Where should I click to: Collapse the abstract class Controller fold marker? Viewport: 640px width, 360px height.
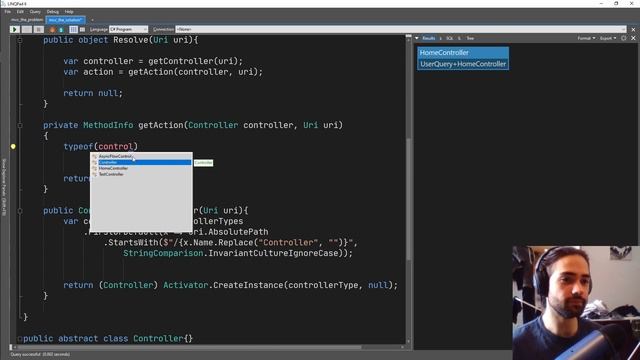point(20,338)
